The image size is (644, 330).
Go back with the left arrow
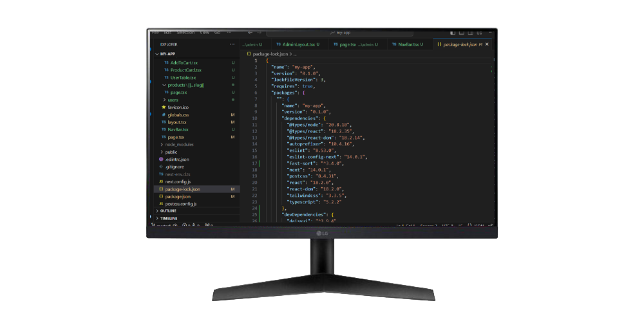(250, 32)
